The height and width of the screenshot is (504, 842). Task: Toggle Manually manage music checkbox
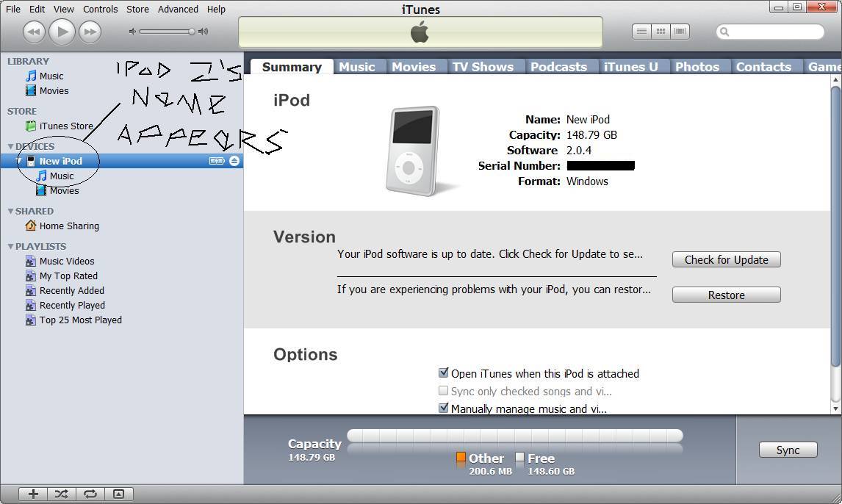(x=444, y=408)
